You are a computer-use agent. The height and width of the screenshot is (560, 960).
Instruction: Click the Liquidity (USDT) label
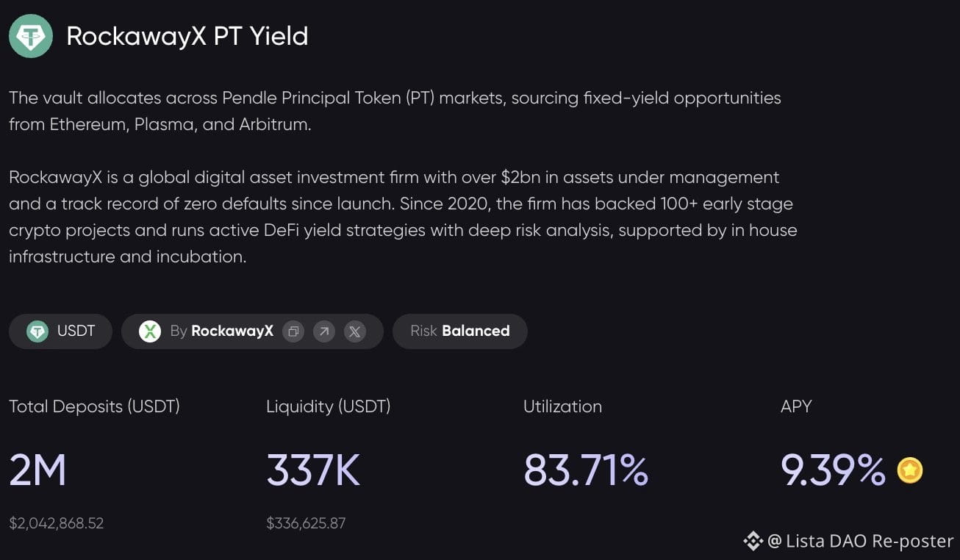coord(328,406)
